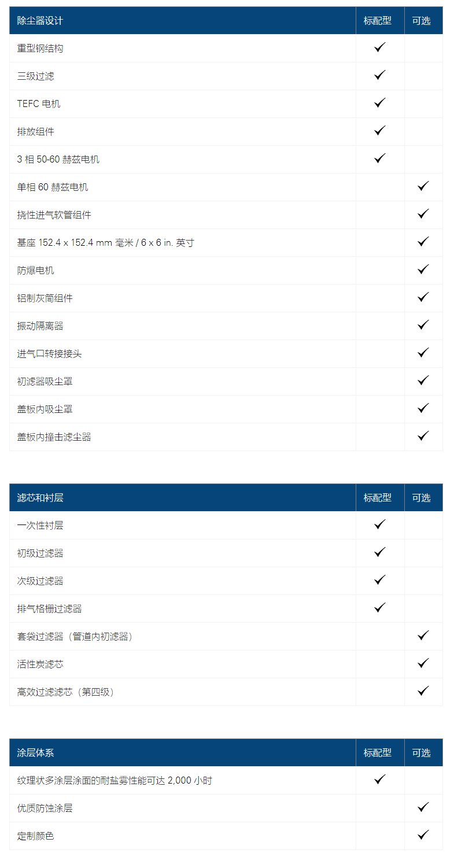Screen dimensions: 454x868
Task: Click 标配型 column header in first table
Action: click(378, 21)
